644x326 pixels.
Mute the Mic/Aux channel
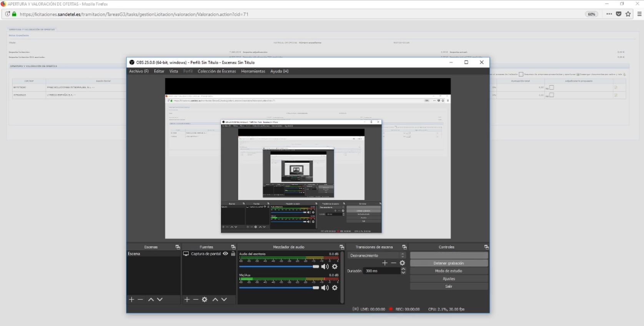pyautogui.click(x=325, y=288)
